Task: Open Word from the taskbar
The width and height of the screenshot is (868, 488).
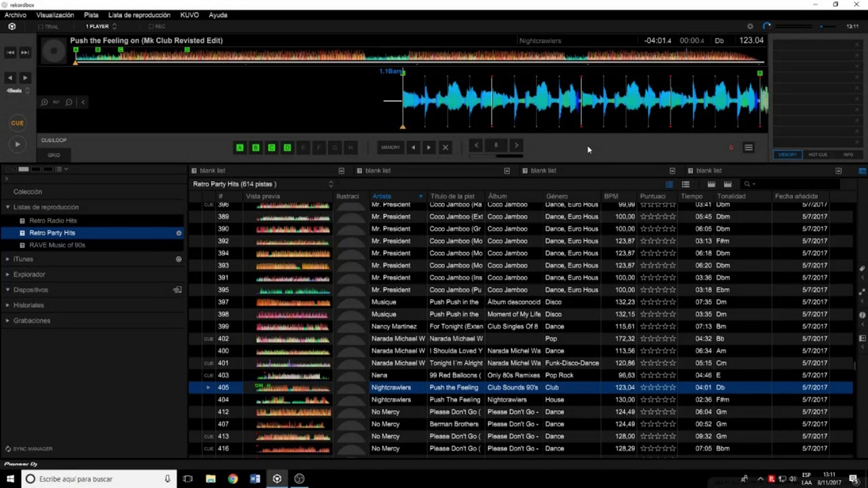Action: tap(255, 479)
